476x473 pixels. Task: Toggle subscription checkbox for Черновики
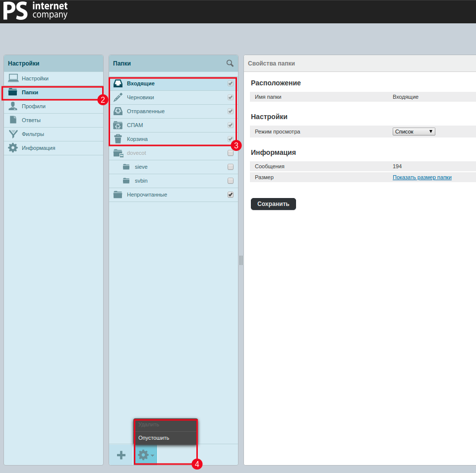pyautogui.click(x=231, y=97)
